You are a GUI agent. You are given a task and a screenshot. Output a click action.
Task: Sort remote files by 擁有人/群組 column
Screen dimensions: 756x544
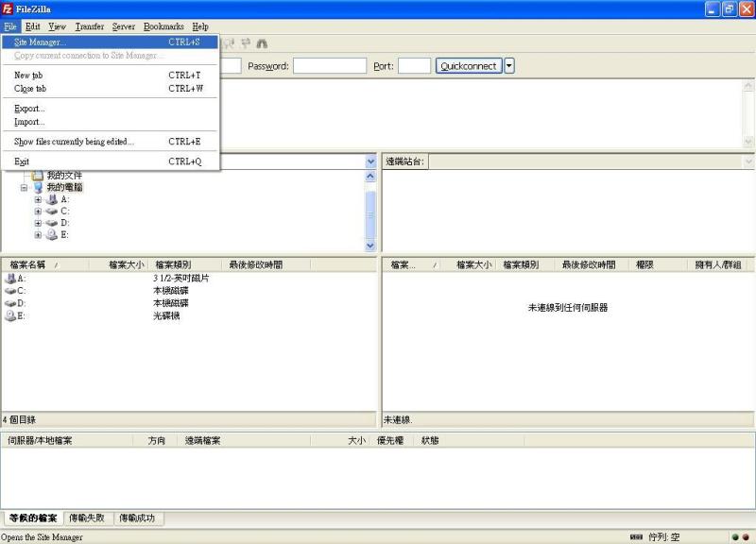click(x=717, y=264)
